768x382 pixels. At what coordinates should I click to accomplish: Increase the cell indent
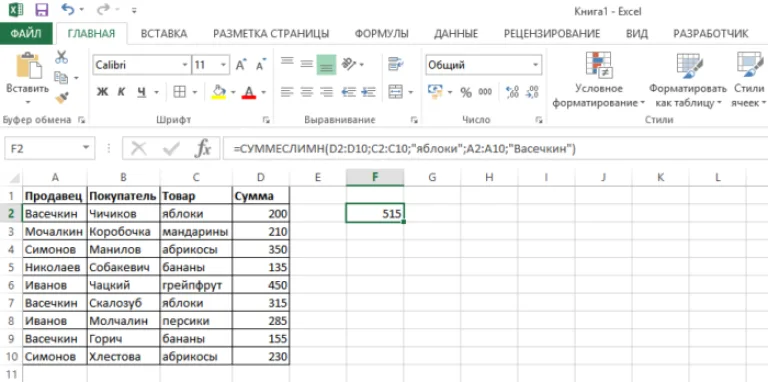point(368,92)
